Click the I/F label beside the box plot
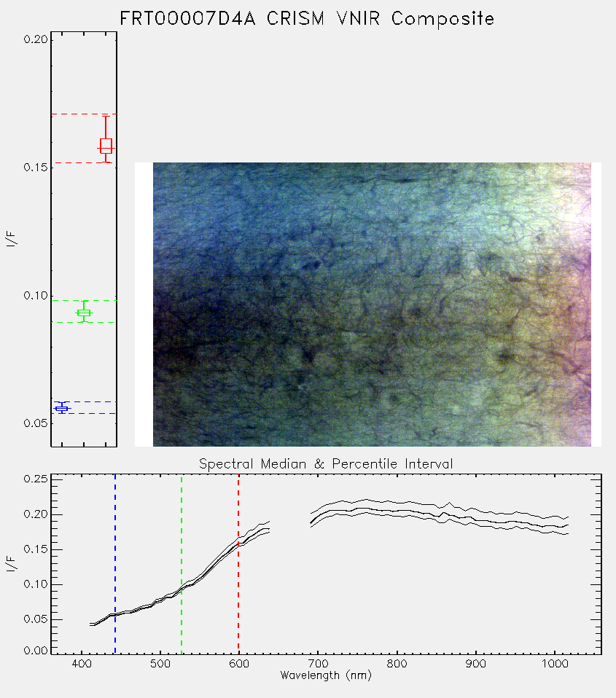Image resolution: width=616 pixels, height=698 pixels. tap(12, 239)
